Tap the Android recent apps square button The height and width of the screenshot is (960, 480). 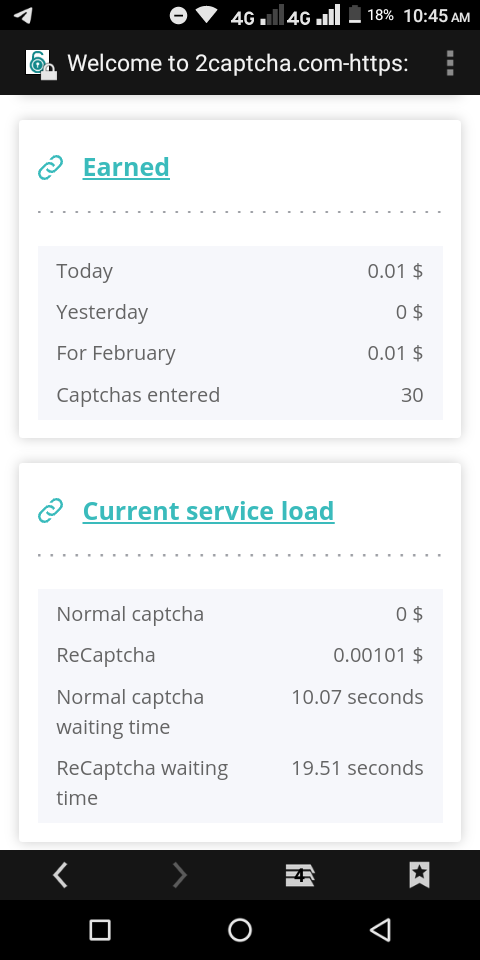pos(100,930)
